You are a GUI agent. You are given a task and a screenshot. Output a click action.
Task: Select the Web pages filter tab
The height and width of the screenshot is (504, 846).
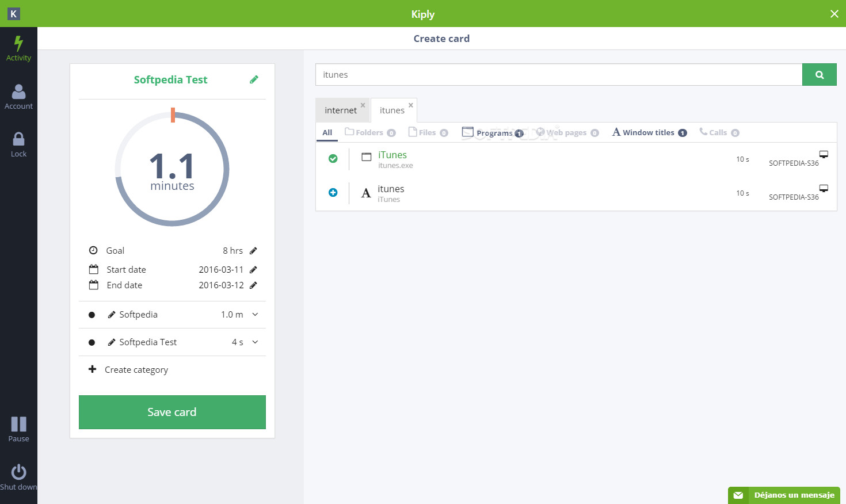coord(567,133)
